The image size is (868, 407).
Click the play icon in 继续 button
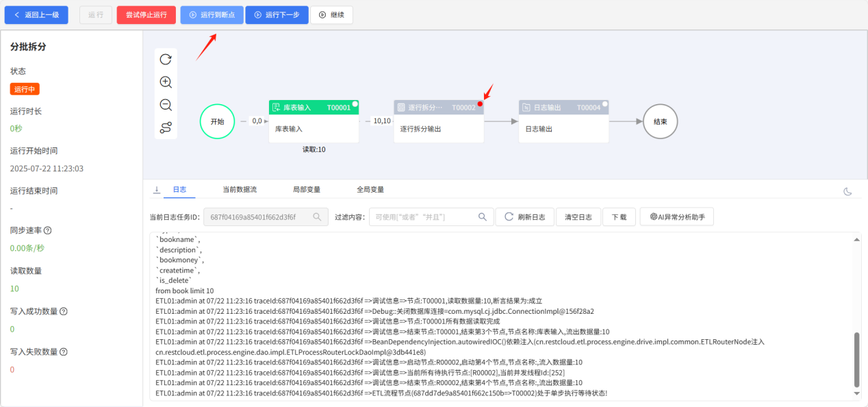[x=322, y=15]
